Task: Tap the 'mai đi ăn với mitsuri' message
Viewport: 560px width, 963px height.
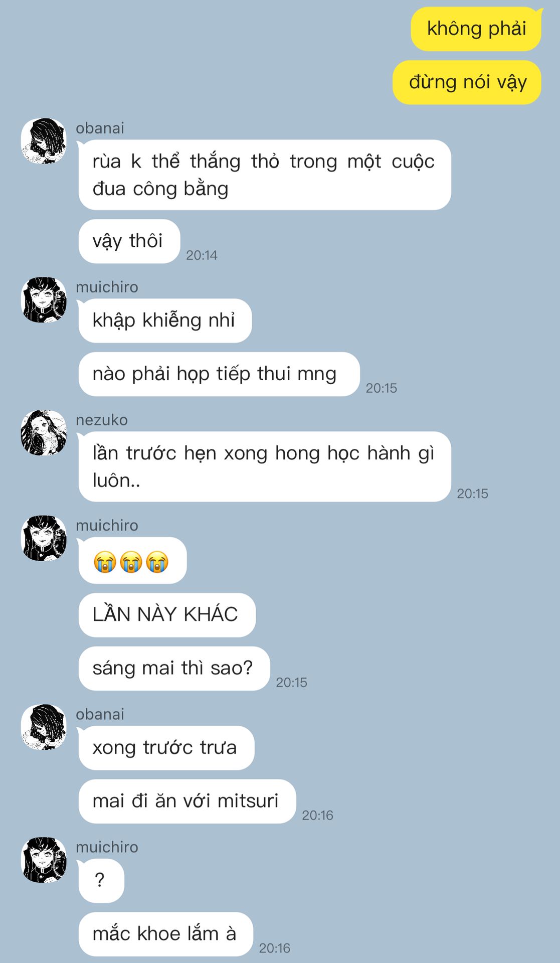Action: (187, 801)
